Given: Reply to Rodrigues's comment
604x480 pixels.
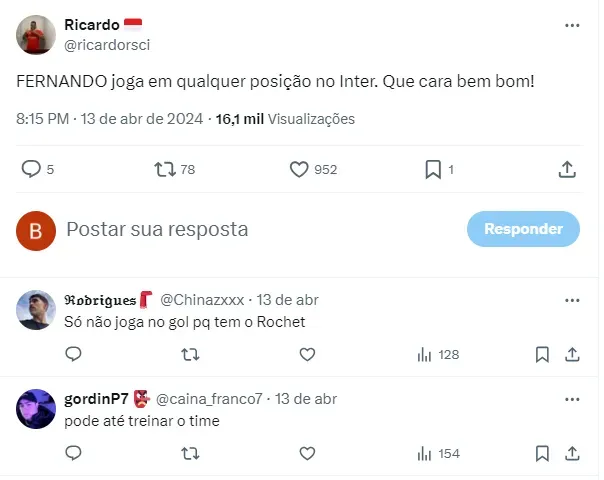Looking at the screenshot, I should pyautogui.click(x=73, y=354).
